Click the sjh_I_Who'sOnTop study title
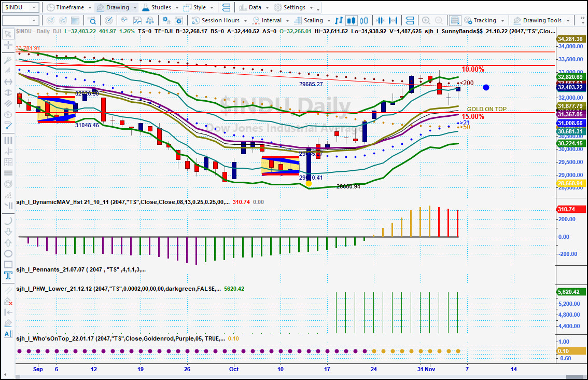The height and width of the screenshot is (380, 588). [x=120, y=338]
